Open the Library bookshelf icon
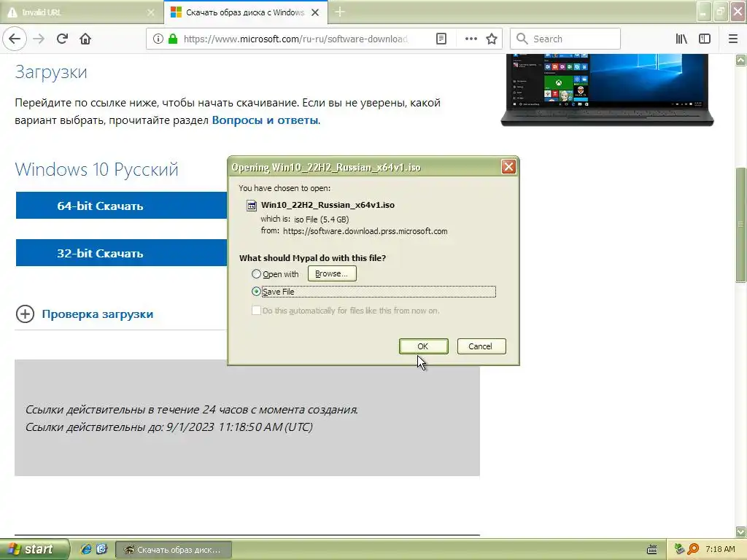The width and height of the screenshot is (747, 560). (x=681, y=39)
